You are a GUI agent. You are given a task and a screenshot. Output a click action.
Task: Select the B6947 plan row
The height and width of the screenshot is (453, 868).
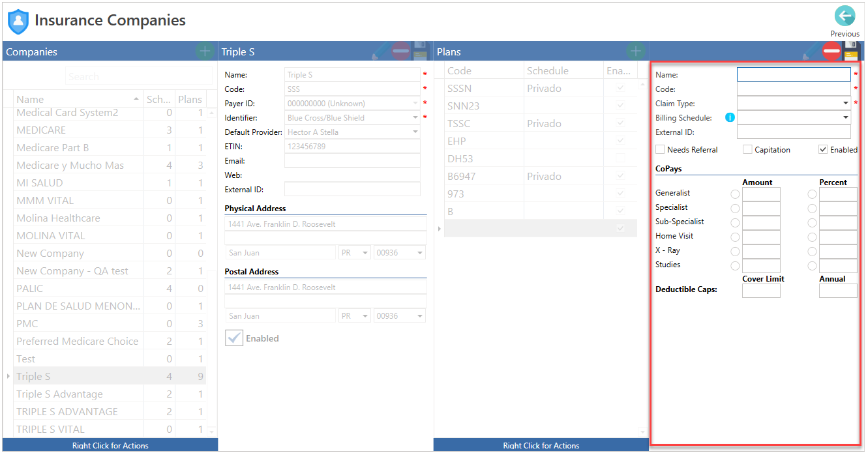click(541, 176)
